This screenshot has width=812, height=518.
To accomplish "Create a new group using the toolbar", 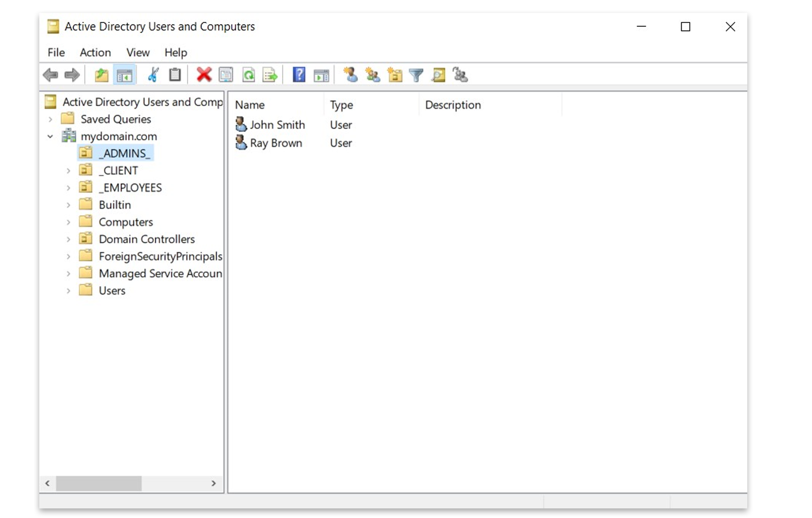I will tap(372, 75).
